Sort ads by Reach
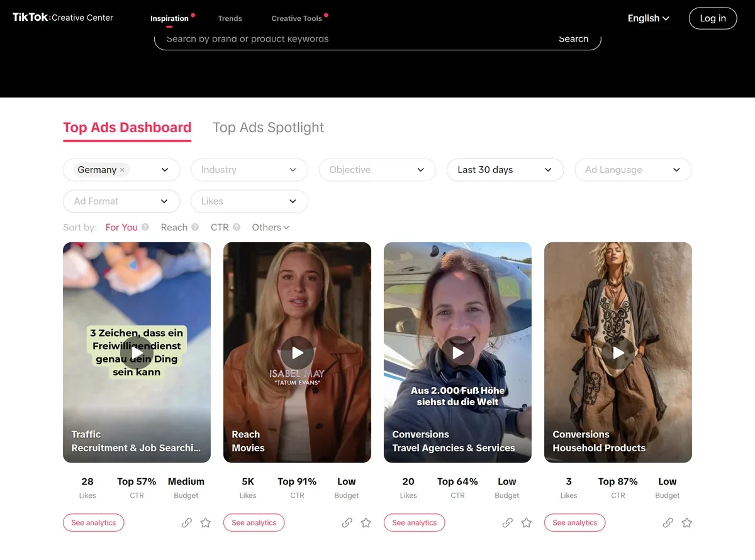The width and height of the screenshot is (755, 560). (174, 227)
